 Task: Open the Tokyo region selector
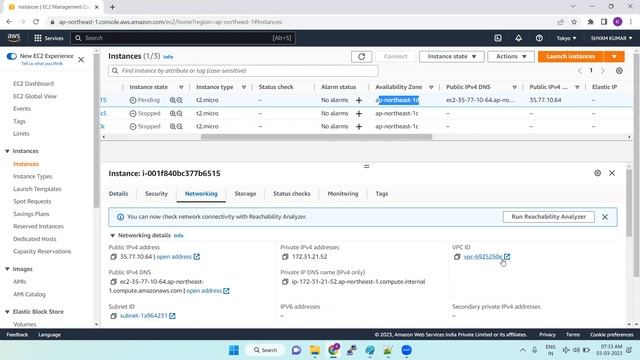pyautogui.click(x=566, y=38)
